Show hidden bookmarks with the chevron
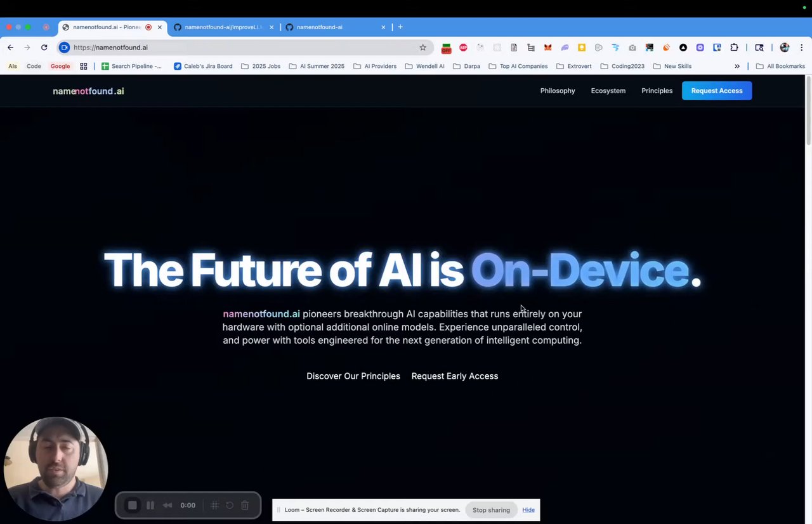The height and width of the screenshot is (524, 812). coord(737,66)
